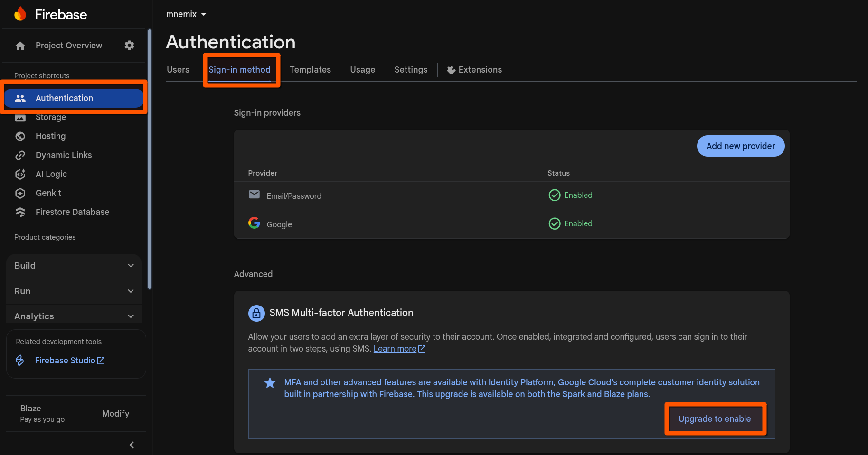
Task: Switch to the Users tab
Action: pyautogui.click(x=178, y=69)
